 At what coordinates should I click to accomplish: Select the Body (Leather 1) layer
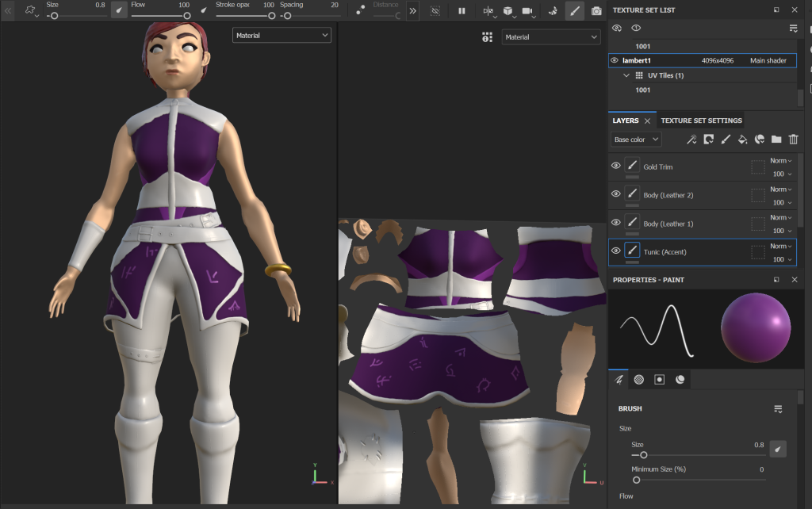point(668,224)
